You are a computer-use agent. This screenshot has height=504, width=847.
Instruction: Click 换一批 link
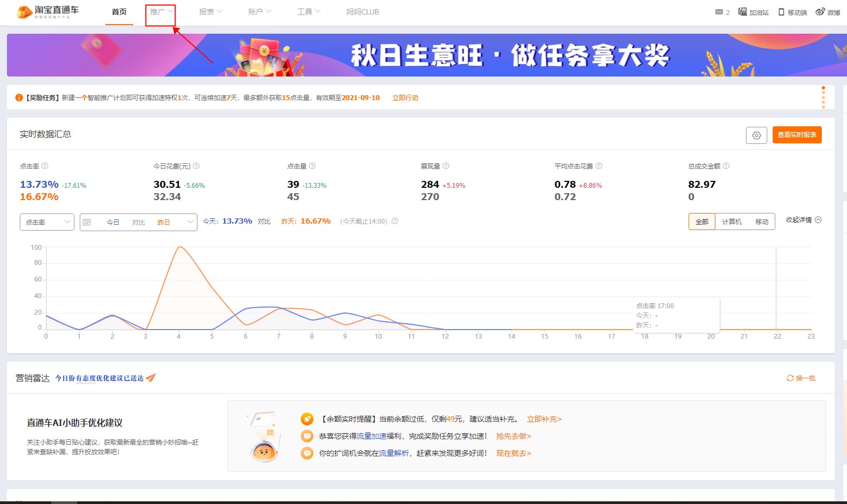point(801,378)
